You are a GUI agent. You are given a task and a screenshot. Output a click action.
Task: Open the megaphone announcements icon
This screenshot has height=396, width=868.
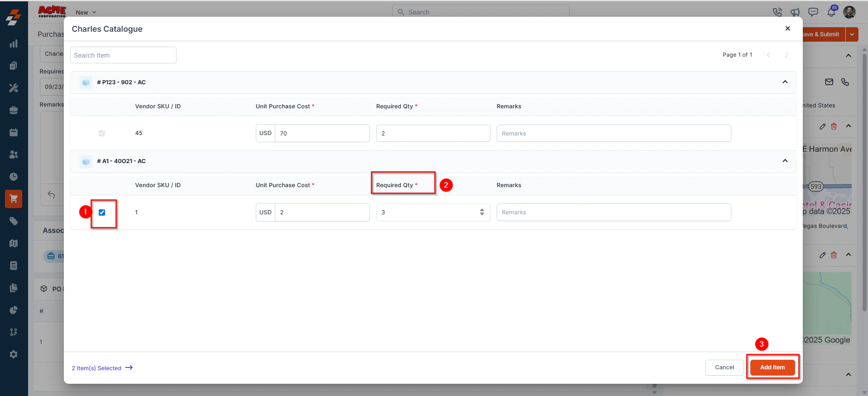(x=795, y=12)
